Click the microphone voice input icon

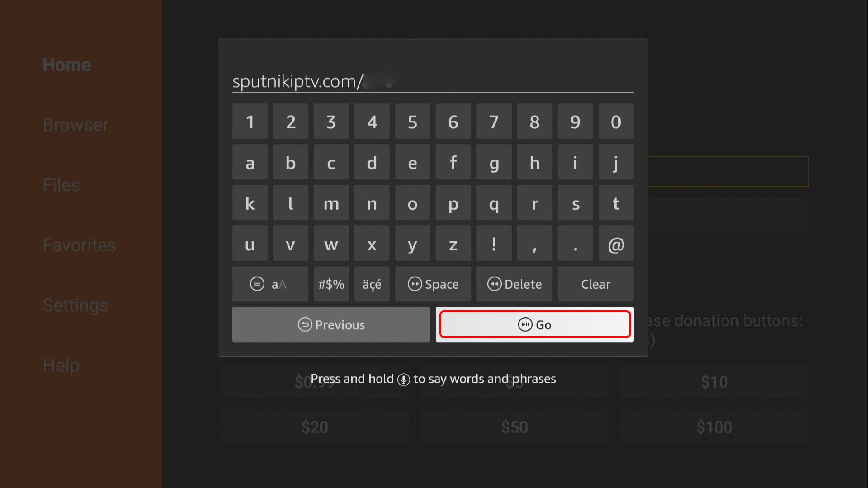pyautogui.click(x=404, y=379)
